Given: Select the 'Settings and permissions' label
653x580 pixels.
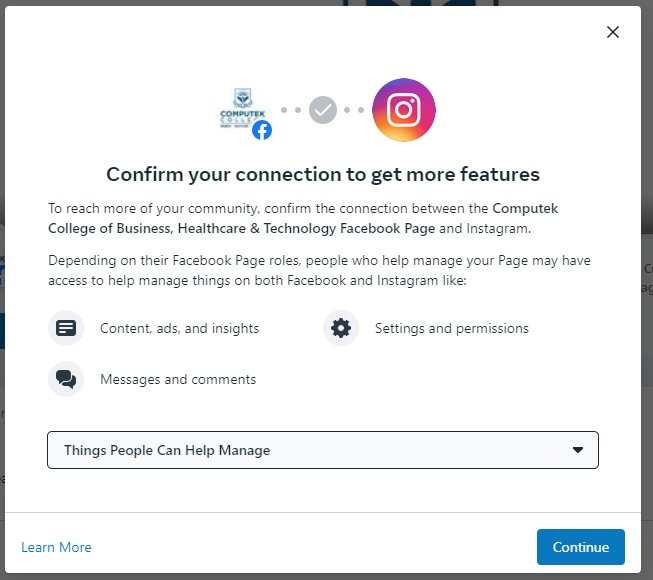Looking at the screenshot, I should click(451, 328).
